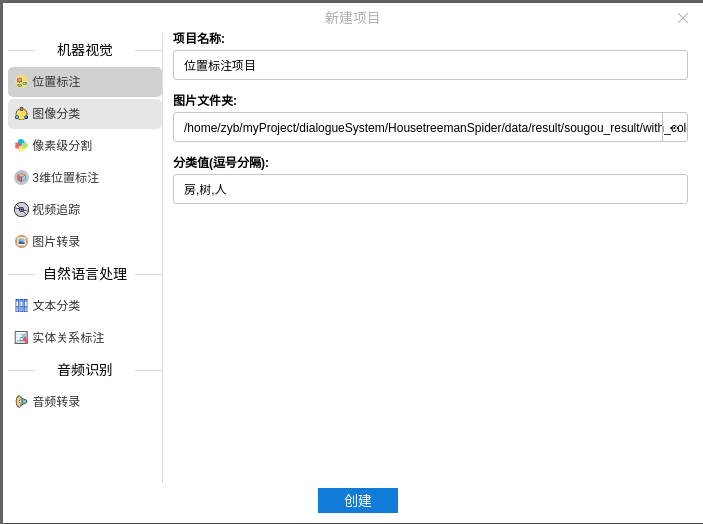Select 图像分类 project type
The image size is (703, 524).
point(85,114)
